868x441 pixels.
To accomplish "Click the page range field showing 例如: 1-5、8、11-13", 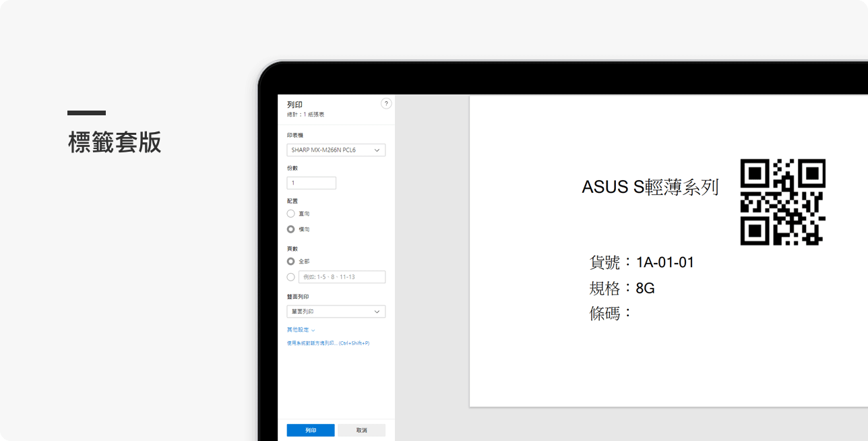I will coord(342,277).
